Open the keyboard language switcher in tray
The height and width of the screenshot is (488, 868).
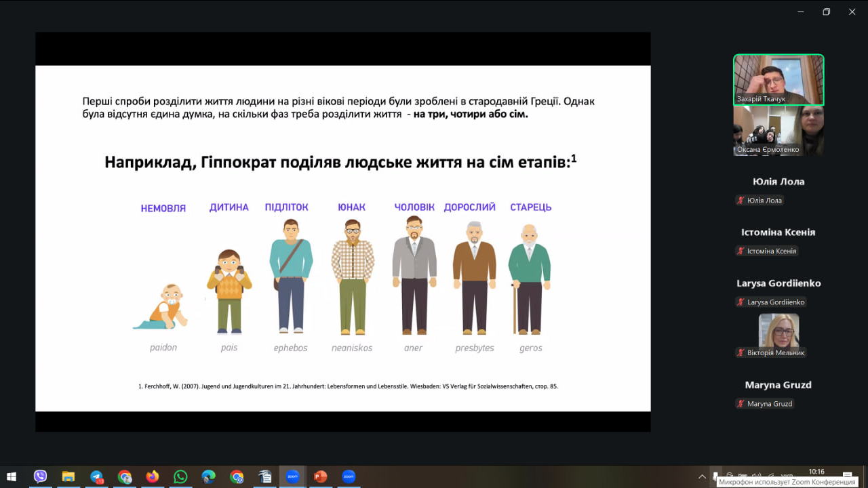(787, 475)
